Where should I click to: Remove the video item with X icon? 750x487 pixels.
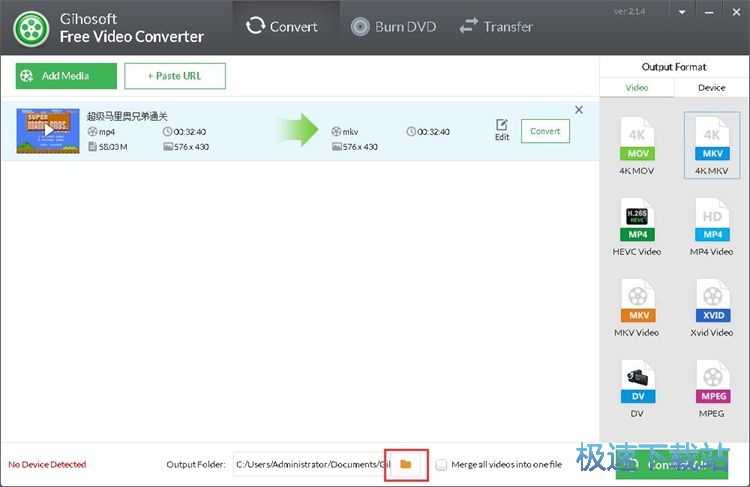(579, 110)
